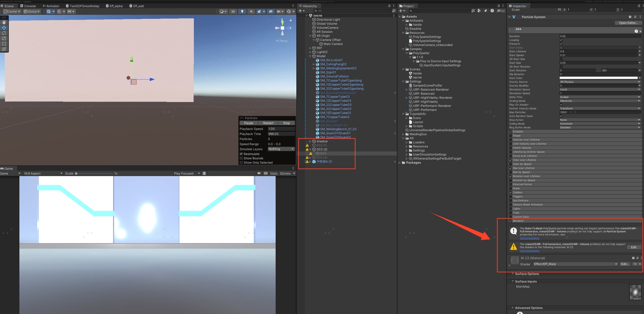Open the Simulation Space dropdown
644x314 pixels.
(600, 89)
